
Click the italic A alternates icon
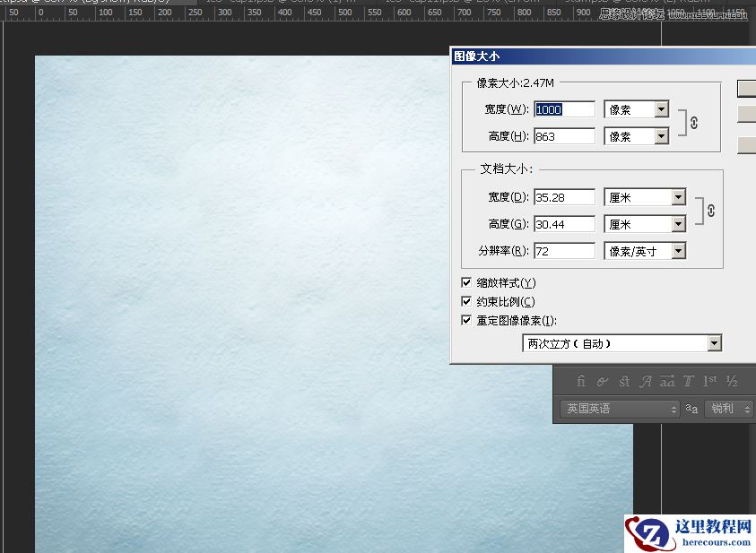click(x=645, y=381)
